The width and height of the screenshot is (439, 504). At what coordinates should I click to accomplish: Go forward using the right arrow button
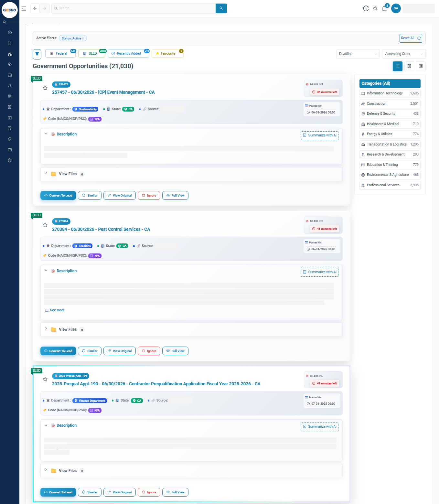(45, 8)
